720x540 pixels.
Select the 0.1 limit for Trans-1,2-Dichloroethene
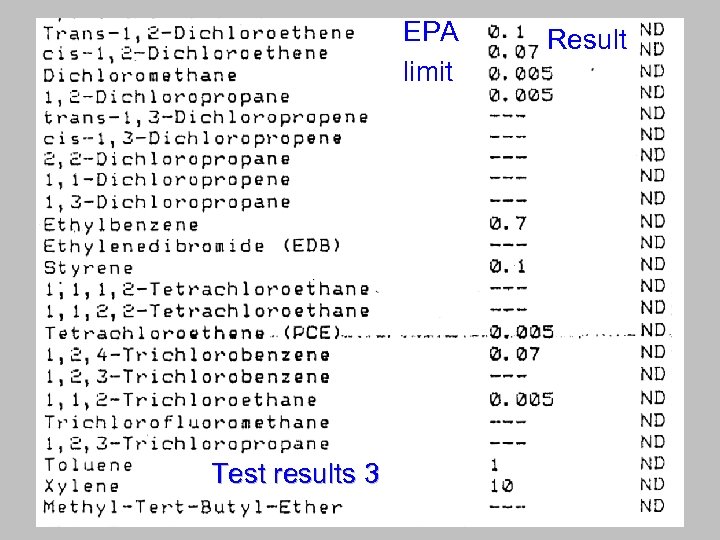[x=506, y=32]
